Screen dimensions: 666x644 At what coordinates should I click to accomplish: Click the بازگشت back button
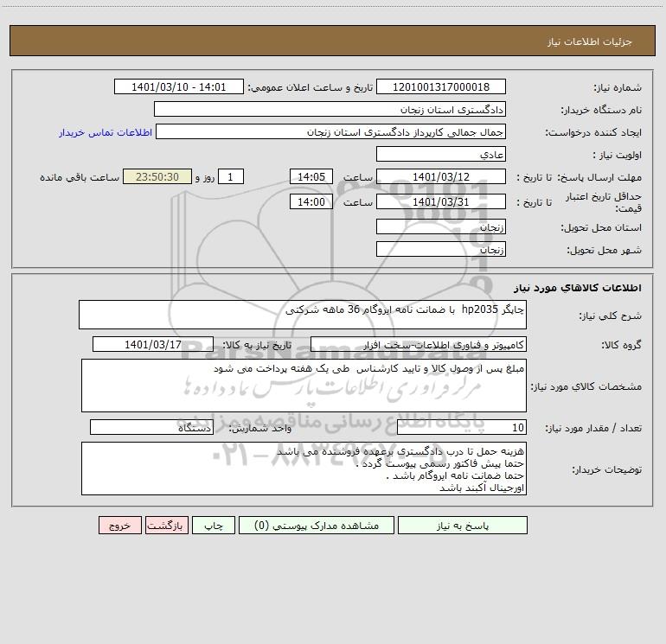pos(166,525)
